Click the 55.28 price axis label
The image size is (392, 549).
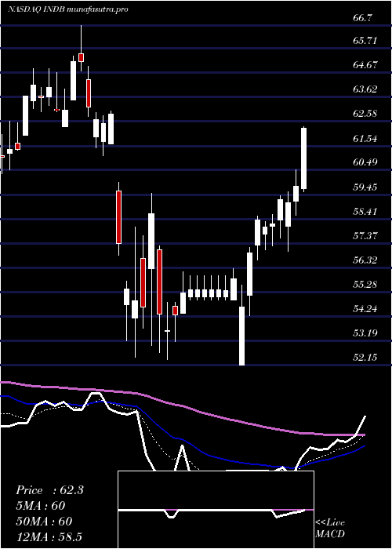point(365,284)
